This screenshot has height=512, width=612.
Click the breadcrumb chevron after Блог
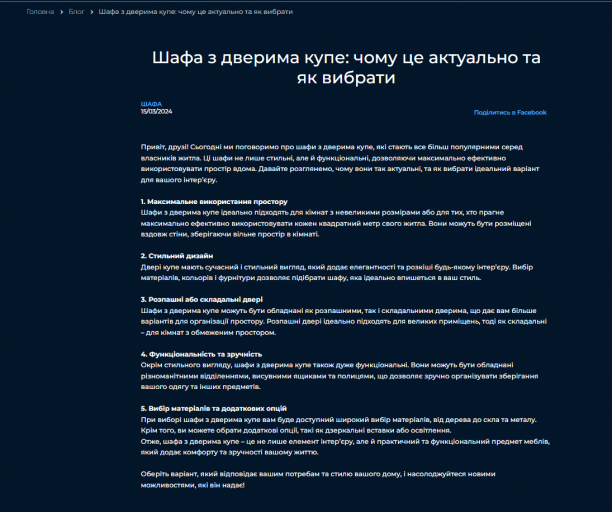tap(92, 12)
